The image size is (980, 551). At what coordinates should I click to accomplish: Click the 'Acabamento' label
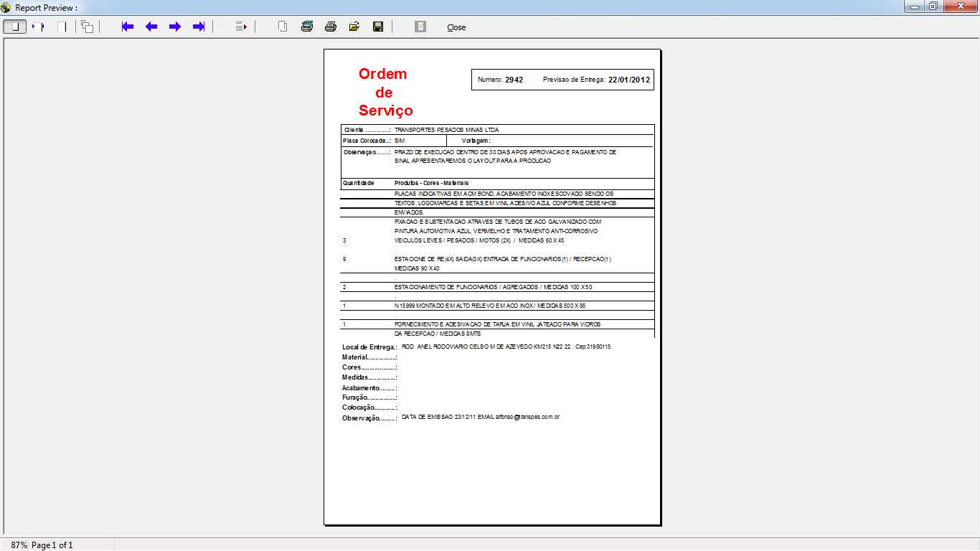[370, 387]
